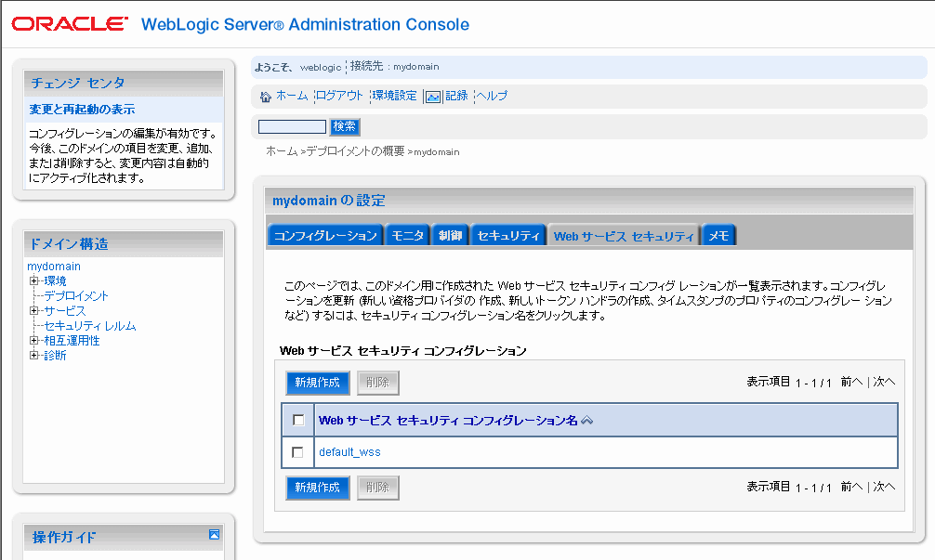Open デプロイメント in the domain tree

(x=75, y=295)
